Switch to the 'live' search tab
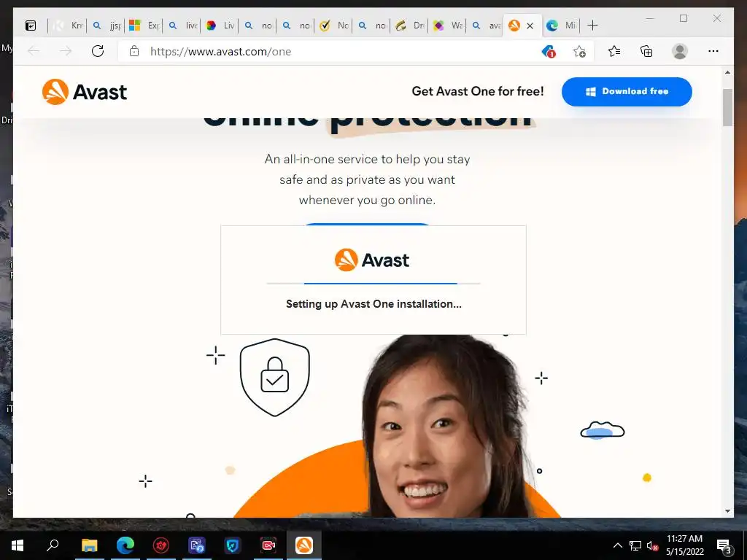The width and height of the screenshot is (747, 560). click(182, 26)
